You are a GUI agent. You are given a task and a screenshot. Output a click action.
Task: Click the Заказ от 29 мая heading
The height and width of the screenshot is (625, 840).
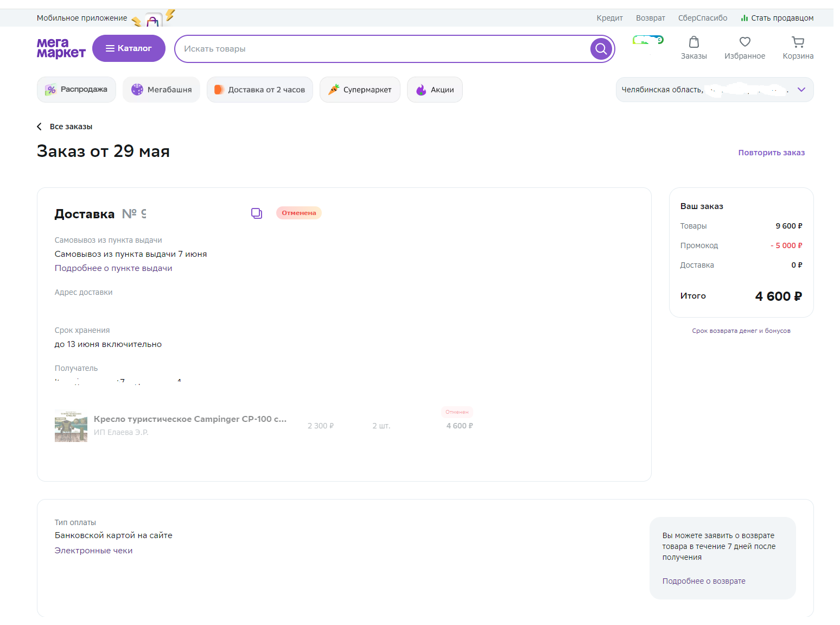tap(103, 151)
